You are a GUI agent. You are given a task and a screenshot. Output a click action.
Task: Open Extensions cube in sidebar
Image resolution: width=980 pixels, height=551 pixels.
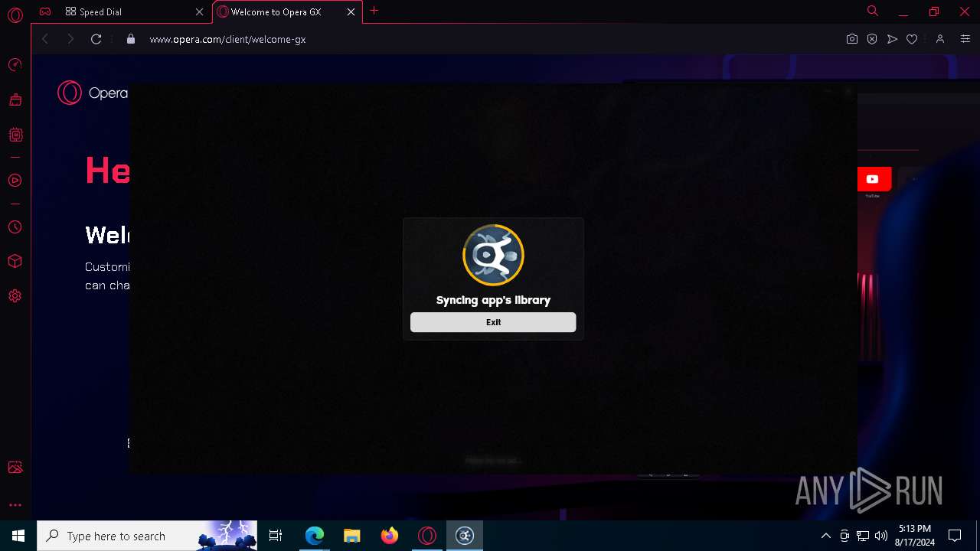(15, 261)
